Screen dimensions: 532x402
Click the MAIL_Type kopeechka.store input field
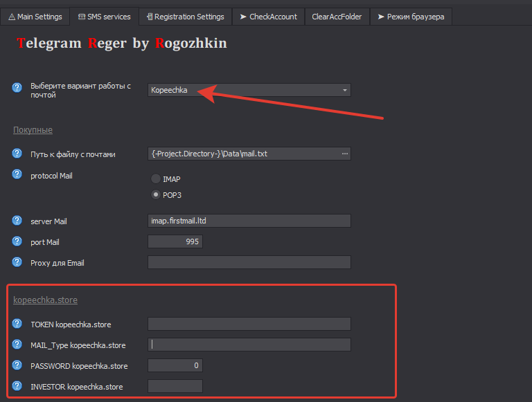249,345
